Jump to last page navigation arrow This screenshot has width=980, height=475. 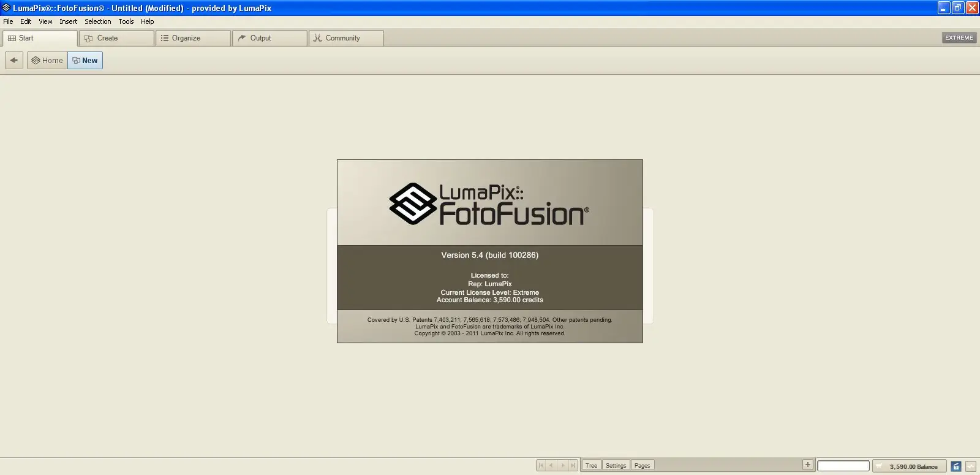click(573, 466)
